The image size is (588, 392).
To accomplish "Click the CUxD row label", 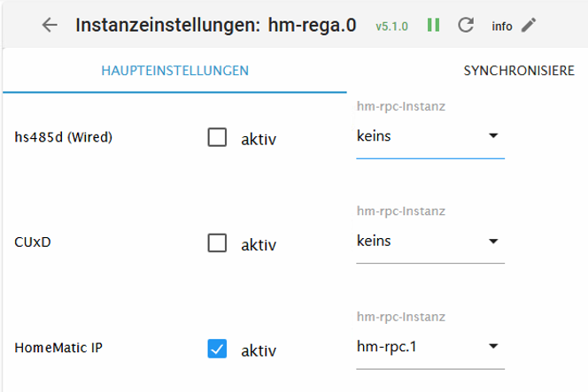I will click(33, 243).
